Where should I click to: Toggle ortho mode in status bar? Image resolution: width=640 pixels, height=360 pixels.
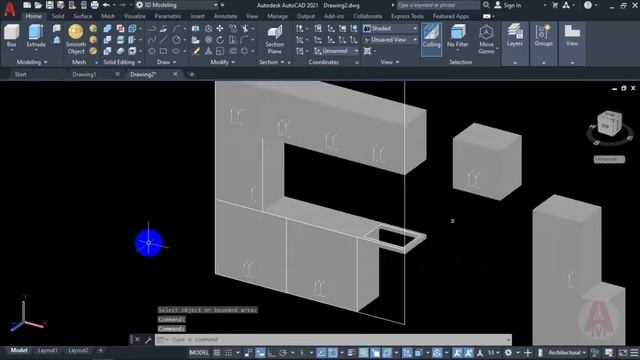click(x=271, y=353)
